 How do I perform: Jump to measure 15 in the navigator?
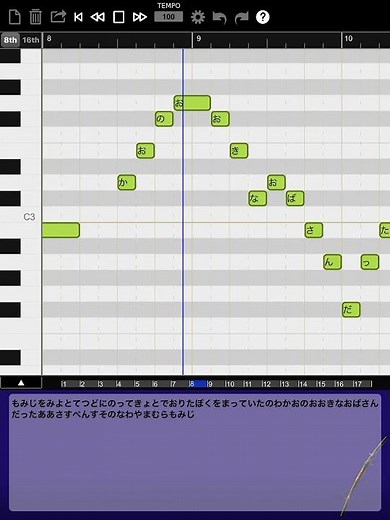point(321,384)
